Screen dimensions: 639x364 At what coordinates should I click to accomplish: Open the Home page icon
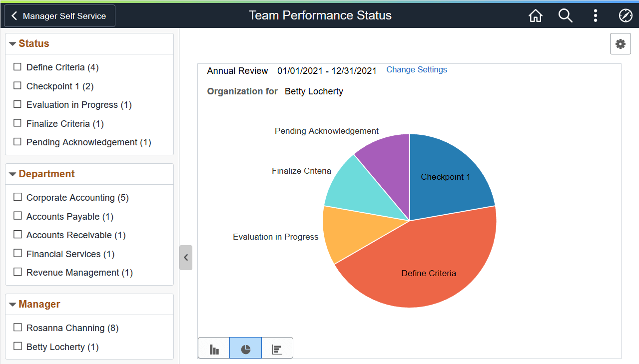coord(535,15)
